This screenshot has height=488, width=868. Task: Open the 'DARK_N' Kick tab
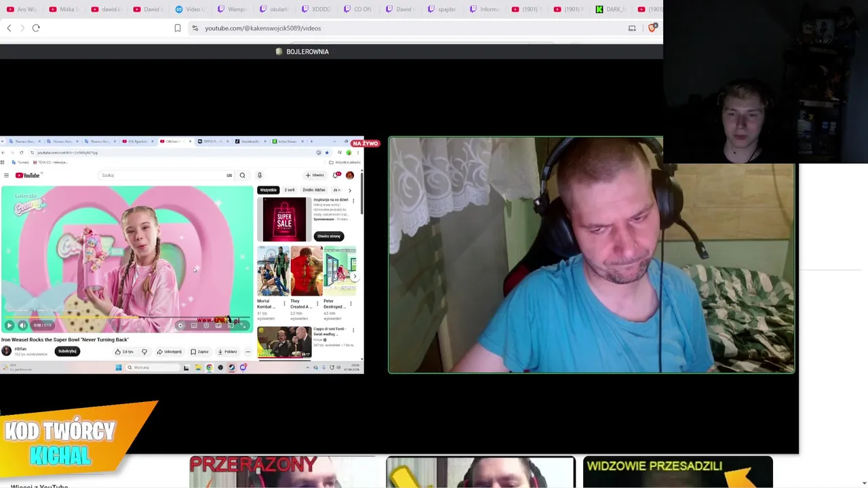[x=610, y=9]
